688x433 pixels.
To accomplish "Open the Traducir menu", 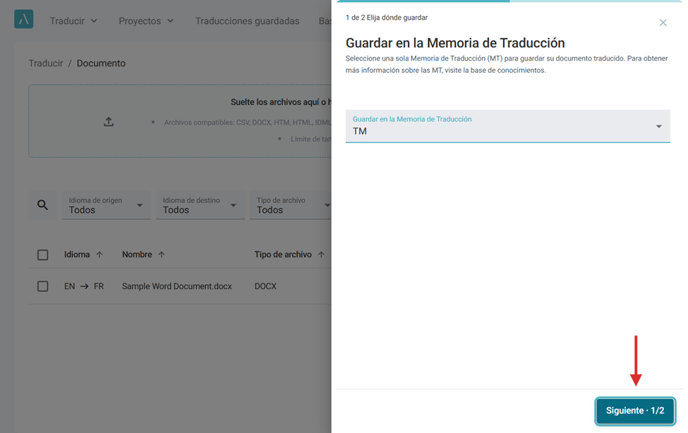I will tap(73, 21).
